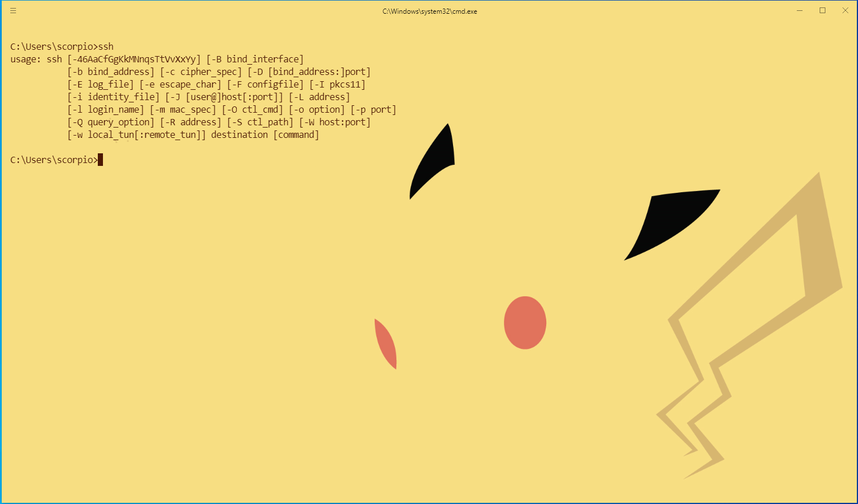Click the text '[-m mac_spec]'
Viewport: 858px width, 504px height.
point(183,110)
